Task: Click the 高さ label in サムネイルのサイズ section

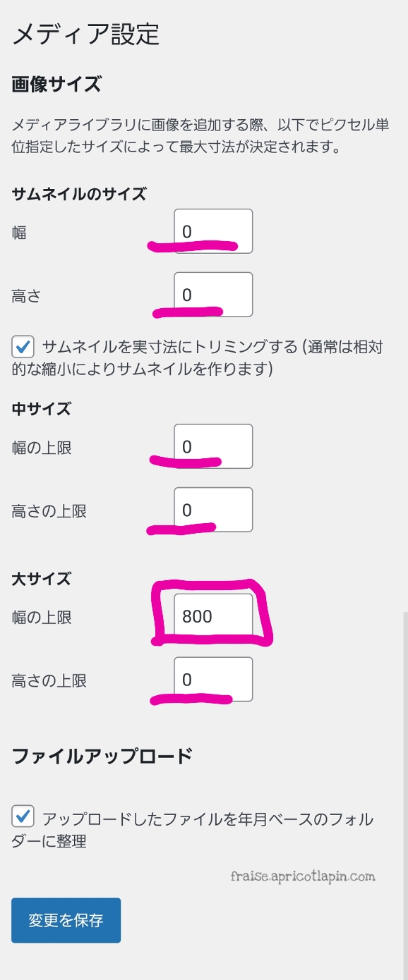Action: pos(26,295)
